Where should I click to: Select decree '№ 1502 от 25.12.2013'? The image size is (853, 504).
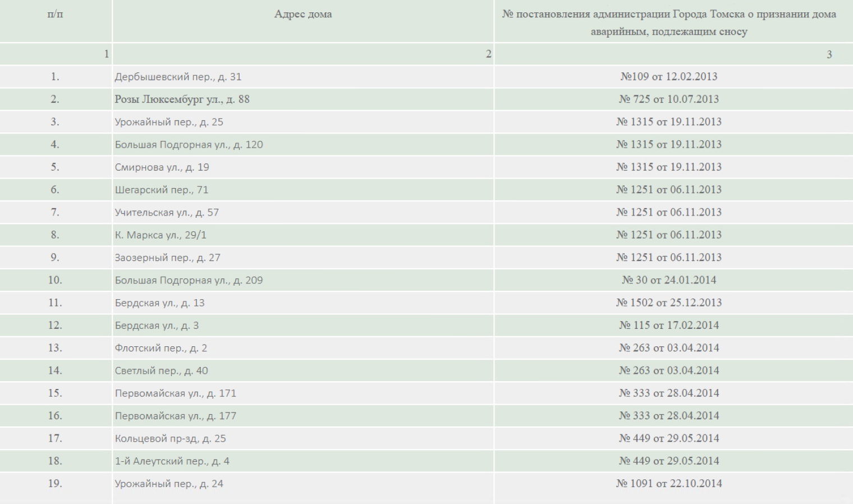click(x=668, y=303)
